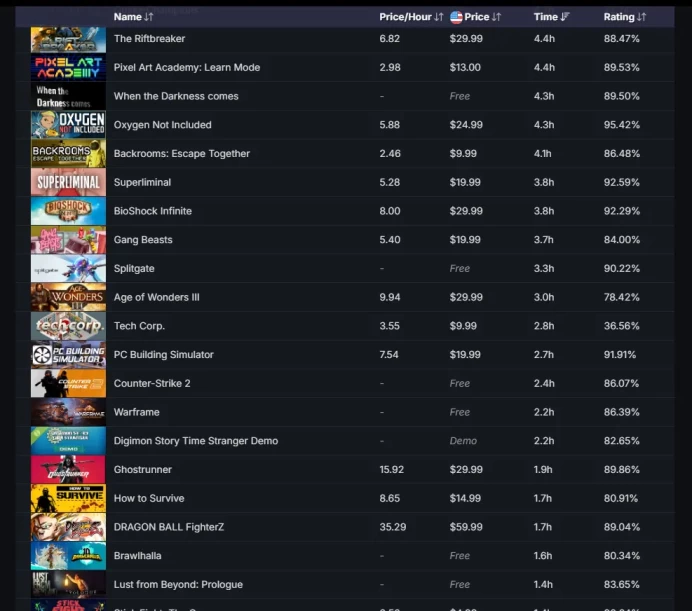Select the 90.22% rating value
The image size is (692, 611).
pyautogui.click(x=621, y=268)
